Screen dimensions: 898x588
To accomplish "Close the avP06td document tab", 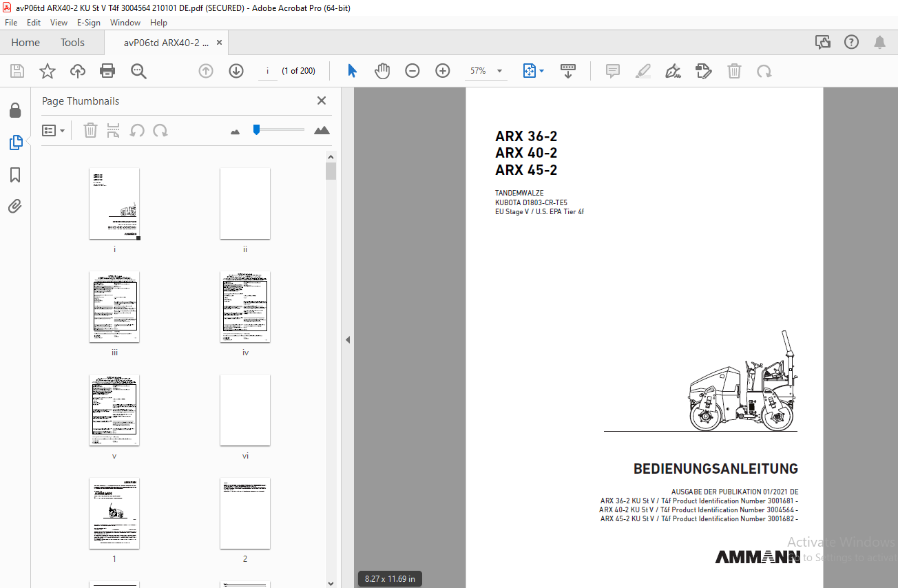I will (x=219, y=43).
